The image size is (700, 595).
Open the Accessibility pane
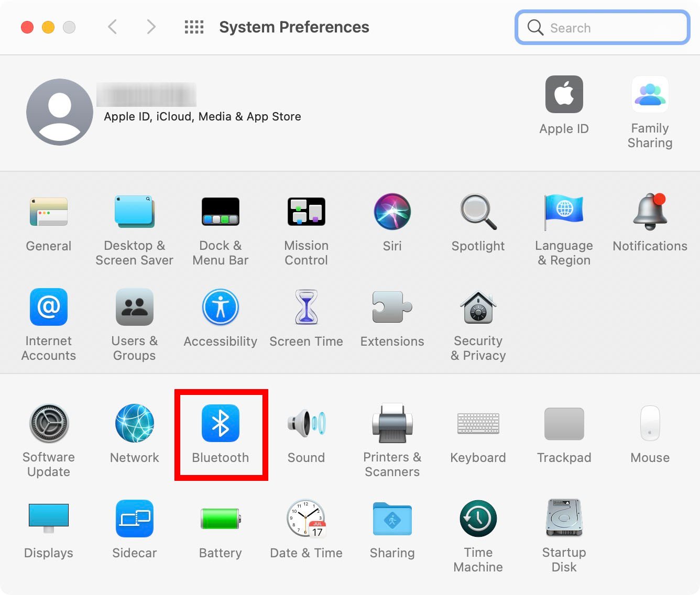[x=220, y=308]
